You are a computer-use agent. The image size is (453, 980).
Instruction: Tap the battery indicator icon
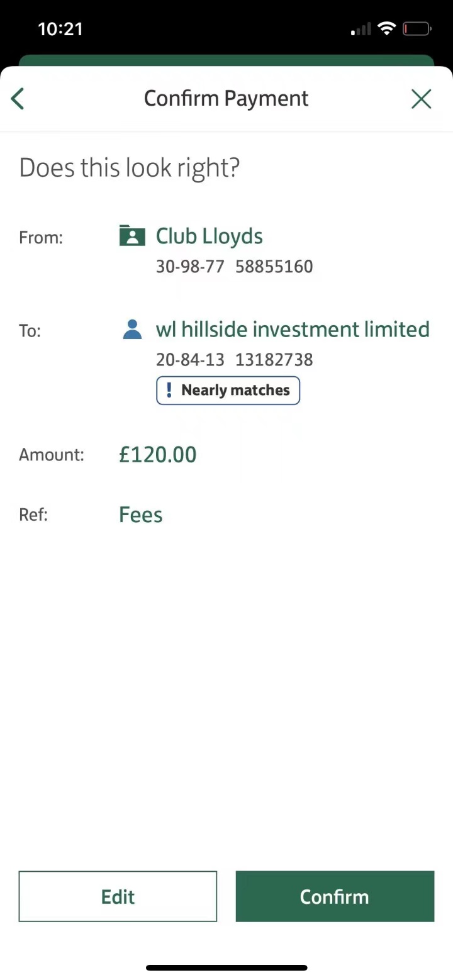[417, 28]
